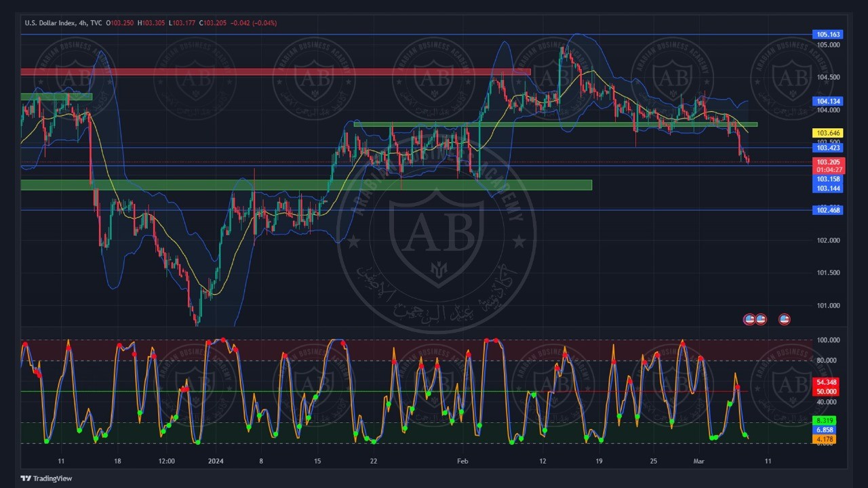Click the Mar label on time axis

698,462
